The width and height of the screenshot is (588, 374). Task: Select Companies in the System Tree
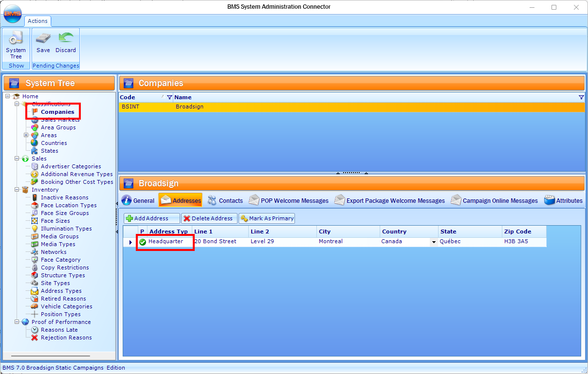57,112
